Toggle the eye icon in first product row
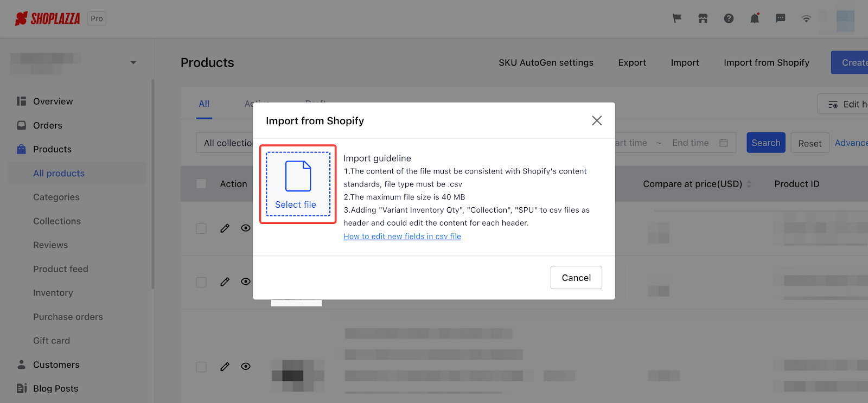This screenshot has height=403, width=868. 246,228
